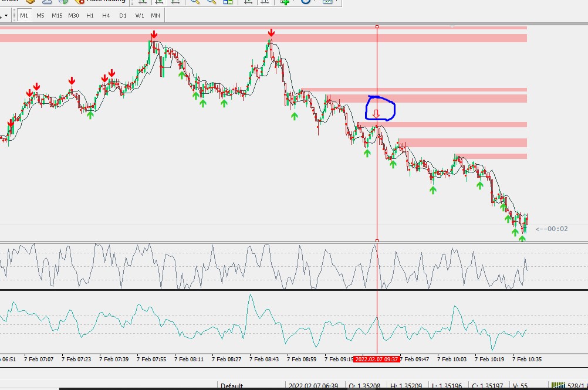Click the connection status bars icon
The width and height of the screenshot is (588, 390).
558,385
